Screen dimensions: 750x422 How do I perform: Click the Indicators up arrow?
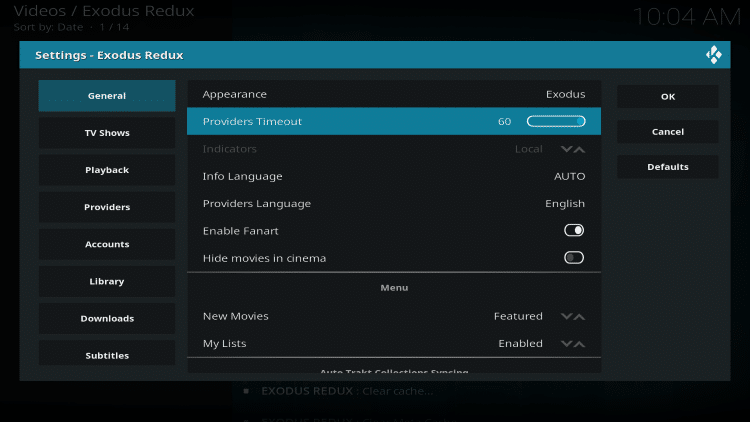click(580, 150)
